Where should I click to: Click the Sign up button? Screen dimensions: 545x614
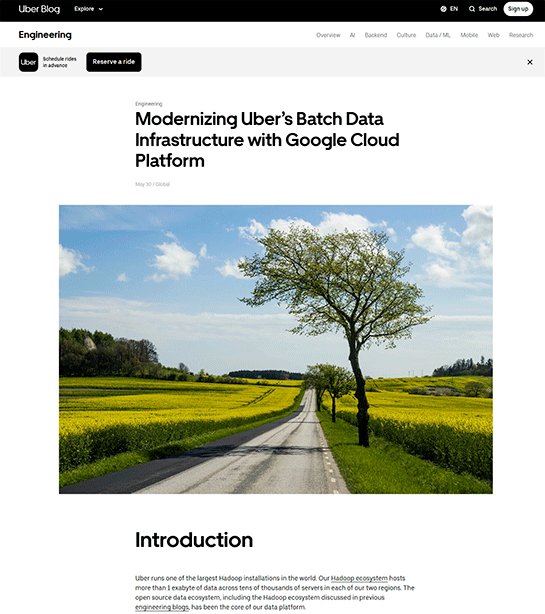pyautogui.click(x=518, y=9)
